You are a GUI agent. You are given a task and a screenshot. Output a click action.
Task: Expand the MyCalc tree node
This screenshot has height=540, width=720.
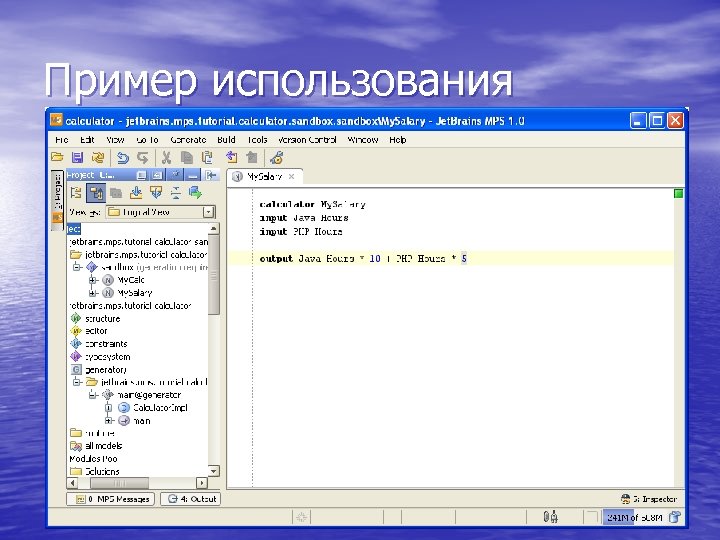tap(93, 280)
